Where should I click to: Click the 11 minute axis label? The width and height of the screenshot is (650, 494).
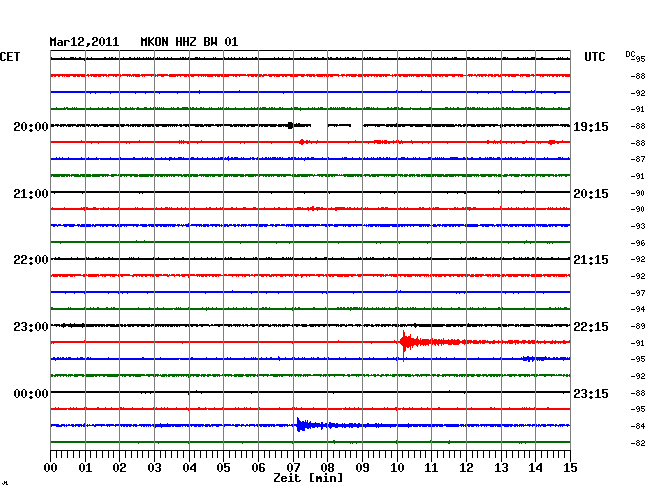point(431,467)
